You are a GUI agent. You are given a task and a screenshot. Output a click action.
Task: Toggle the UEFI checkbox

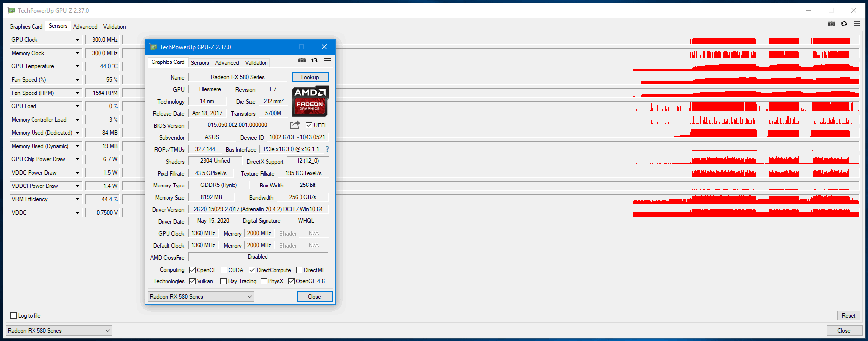tap(309, 125)
